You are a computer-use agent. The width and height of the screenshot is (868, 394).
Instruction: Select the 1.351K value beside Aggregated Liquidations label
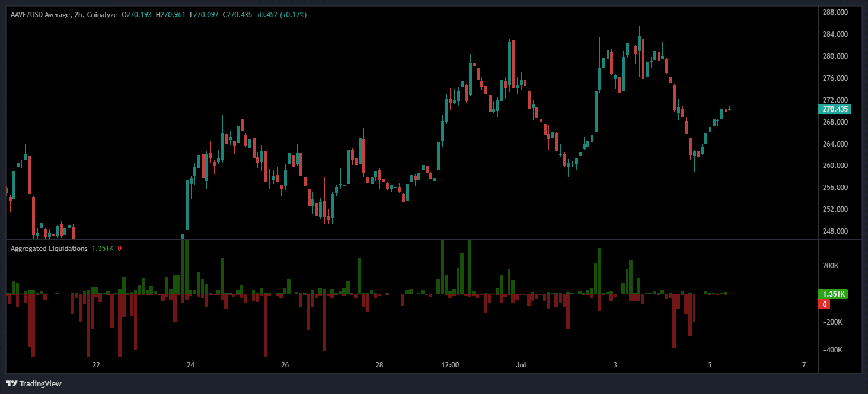(103, 249)
